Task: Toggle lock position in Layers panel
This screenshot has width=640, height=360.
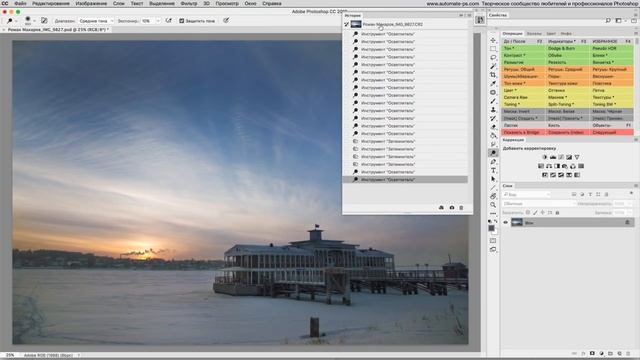Action: pyautogui.click(x=542, y=213)
